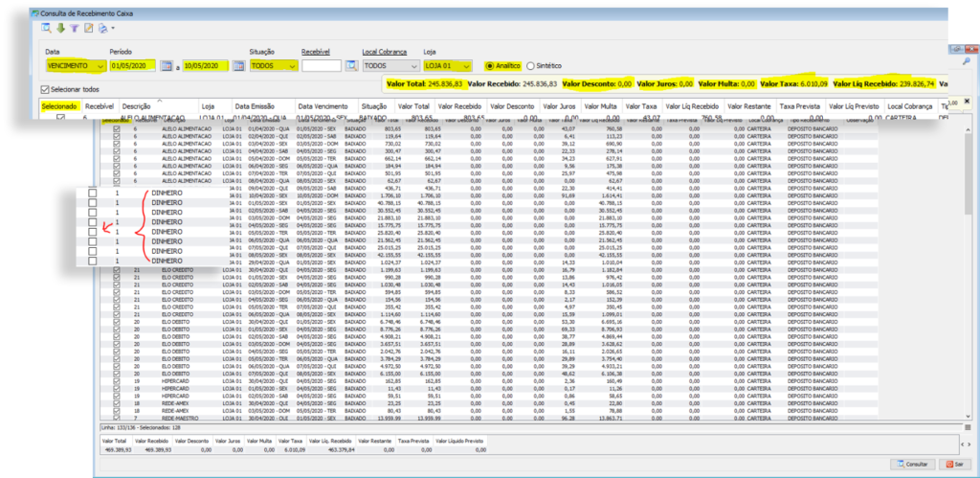The image size is (980, 478).
Task: Open calendar picker for end date 10/05/2020
Action: tap(238, 66)
